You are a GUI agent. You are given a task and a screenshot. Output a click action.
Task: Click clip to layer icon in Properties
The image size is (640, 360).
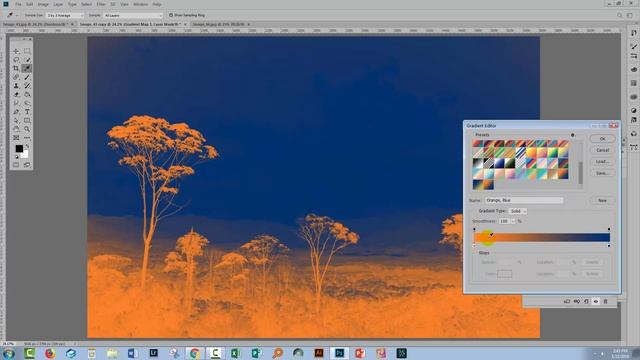click(567, 301)
